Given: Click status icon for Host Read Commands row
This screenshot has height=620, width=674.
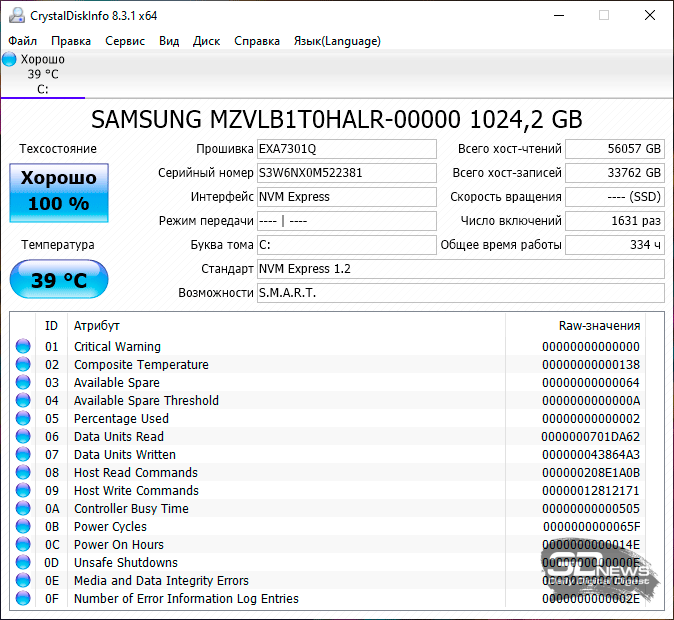Looking at the screenshot, I should [x=23, y=473].
